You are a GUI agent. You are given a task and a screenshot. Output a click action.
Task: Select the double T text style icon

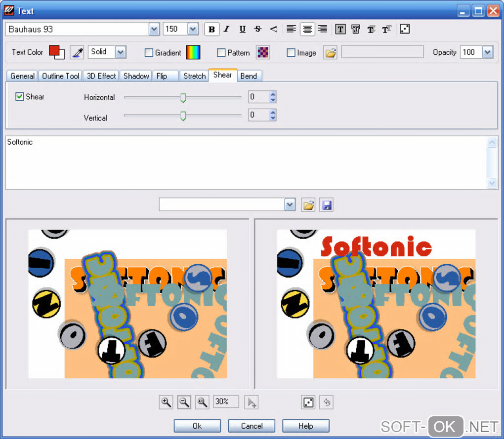387,29
